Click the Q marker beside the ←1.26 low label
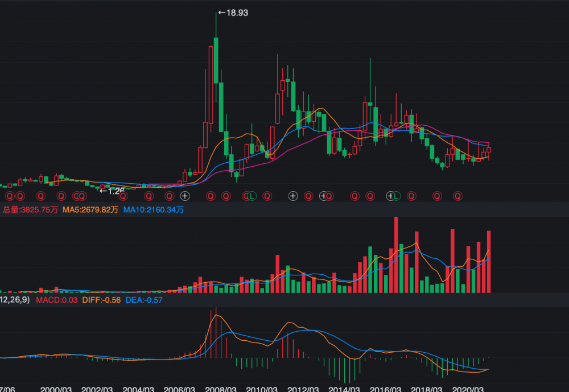The image size is (569, 392). pyautogui.click(x=123, y=196)
